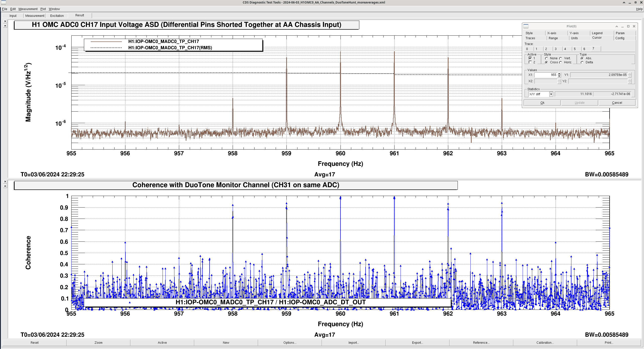Image resolution: width=644 pixels, height=349 pixels.
Task: Select Delta cursor type radio
Action: click(582, 62)
